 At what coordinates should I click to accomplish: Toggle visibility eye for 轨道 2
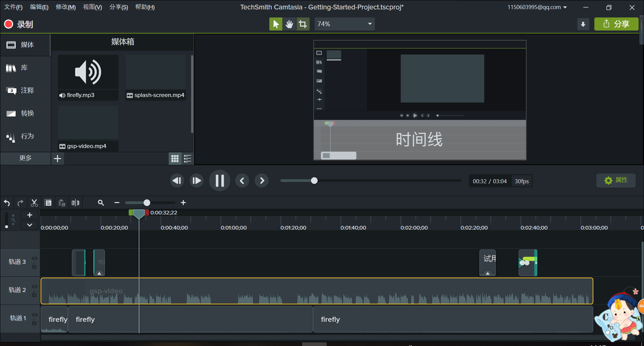pos(34,287)
